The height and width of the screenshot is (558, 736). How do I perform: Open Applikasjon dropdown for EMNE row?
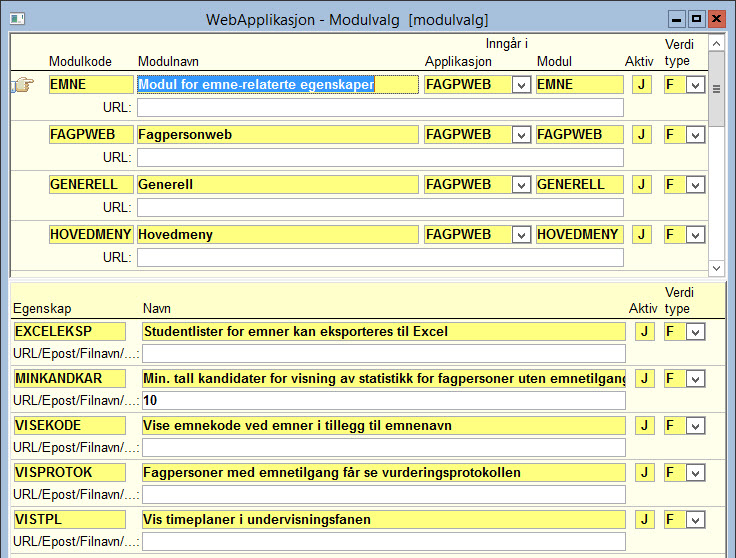tap(521, 85)
